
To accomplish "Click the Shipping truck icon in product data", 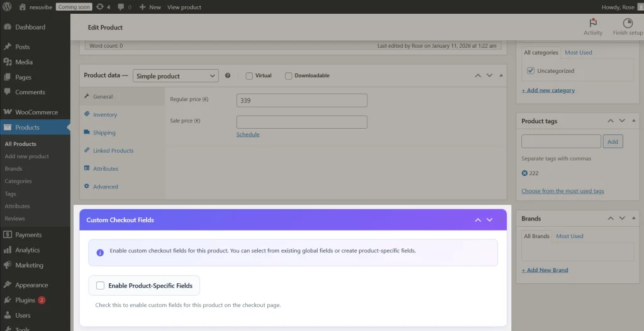I will click(x=87, y=132).
